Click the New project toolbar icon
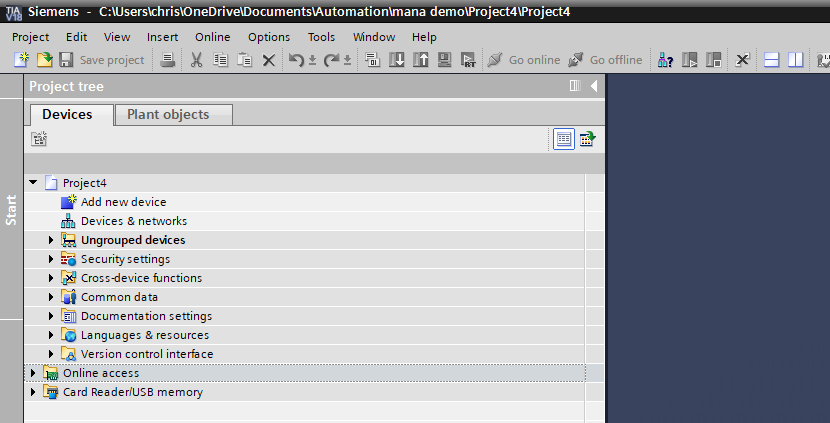Screen dimensions: 830x423 (x=21, y=60)
